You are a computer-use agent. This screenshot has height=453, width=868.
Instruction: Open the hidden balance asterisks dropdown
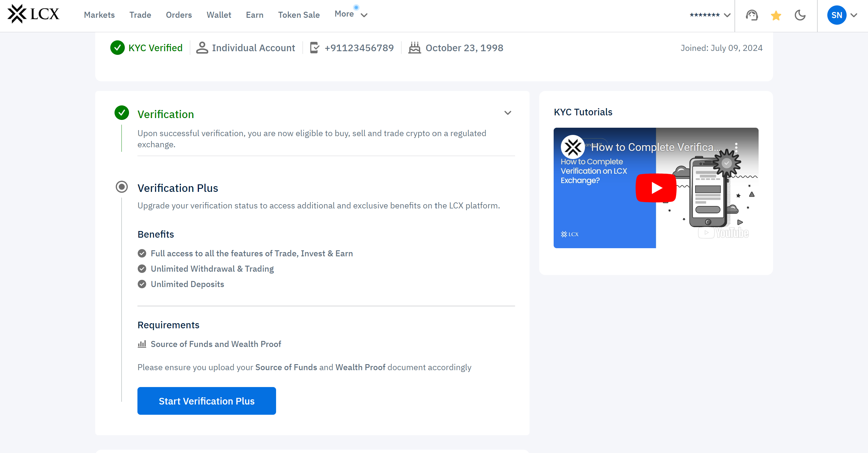(x=710, y=15)
